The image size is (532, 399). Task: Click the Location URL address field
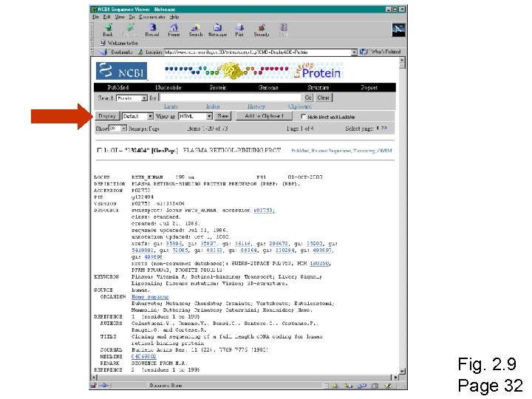point(258,52)
